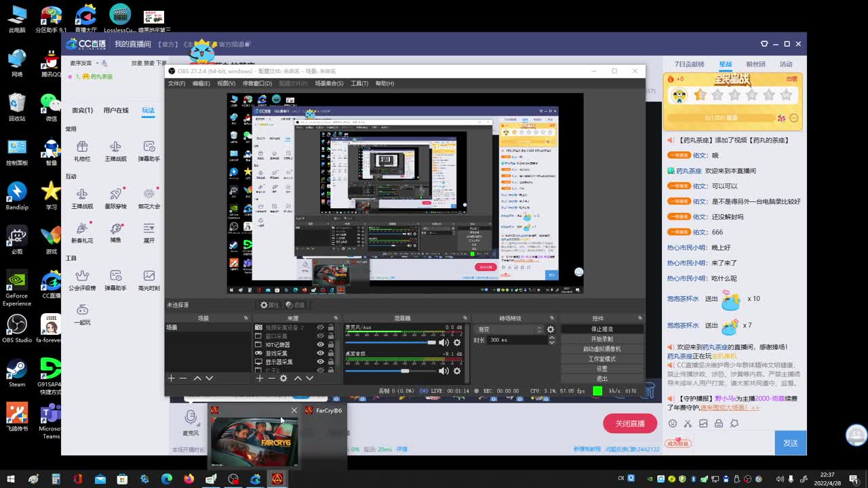Image resolution: width=868 pixels, height=488 pixels.
Task: Open the 渐变 transition dropdown
Action: point(509,329)
